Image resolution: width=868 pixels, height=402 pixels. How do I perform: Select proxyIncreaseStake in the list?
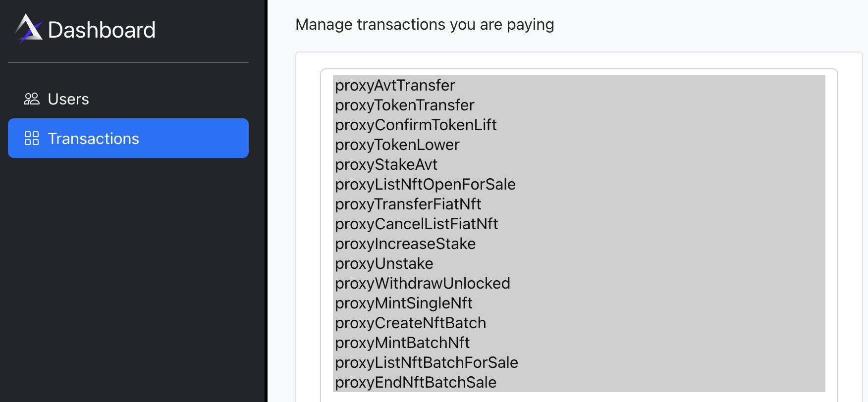[405, 244]
